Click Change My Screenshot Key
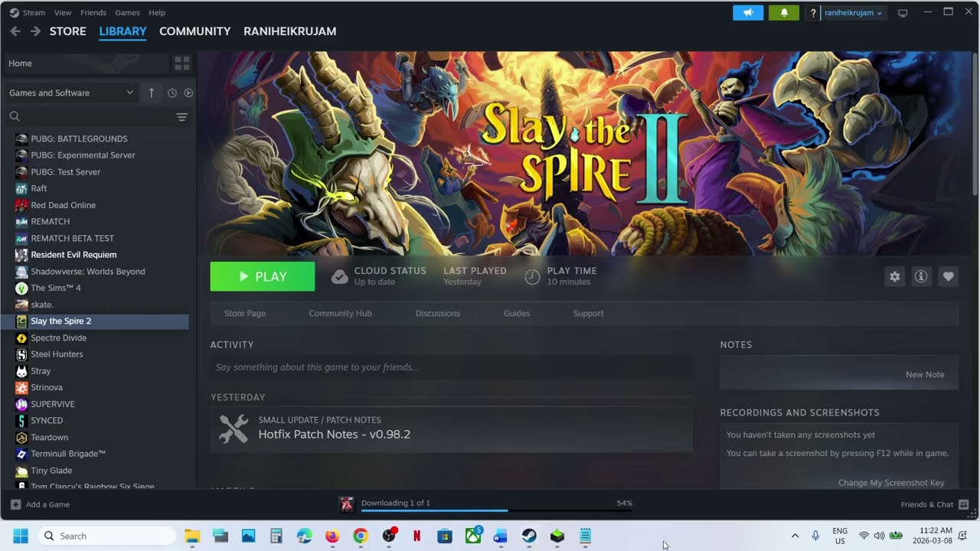980x551 pixels. (x=891, y=483)
